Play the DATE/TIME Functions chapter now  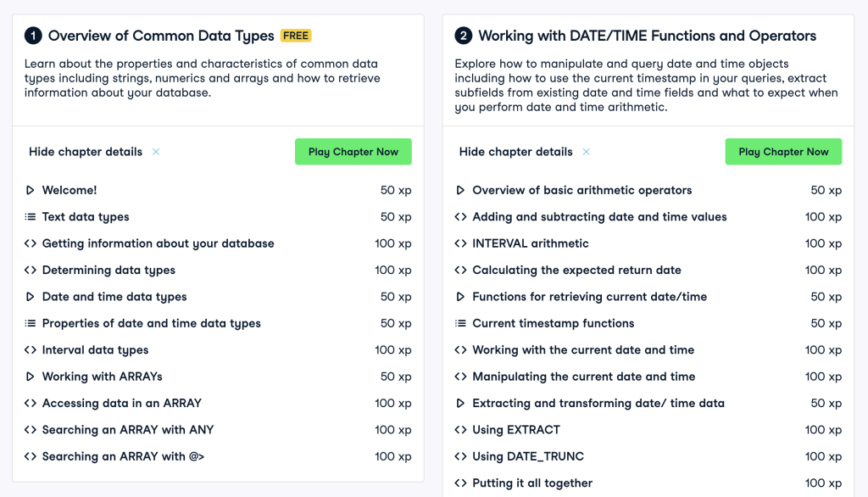[x=783, y=152]
